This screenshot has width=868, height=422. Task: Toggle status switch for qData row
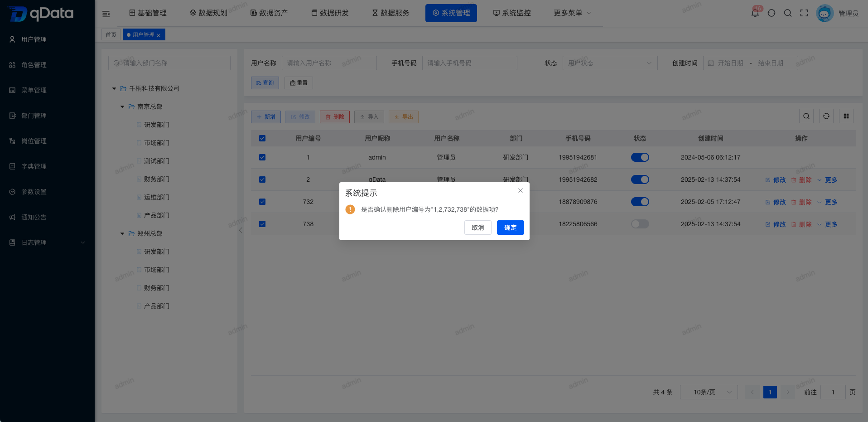pos(640,179)
